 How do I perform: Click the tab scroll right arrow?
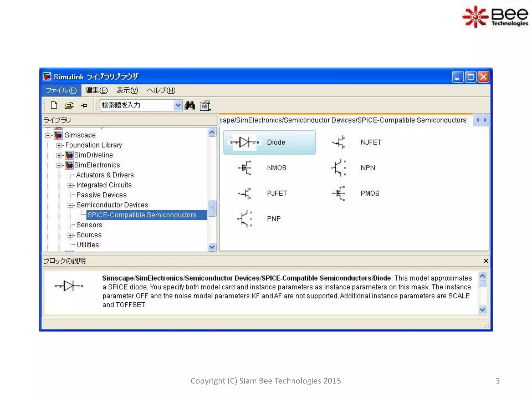pos(485,120)
